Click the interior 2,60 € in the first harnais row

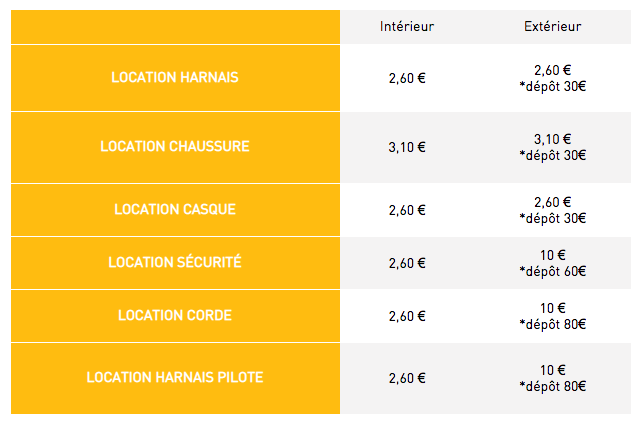pyautogui.click(x=407, y=78)
